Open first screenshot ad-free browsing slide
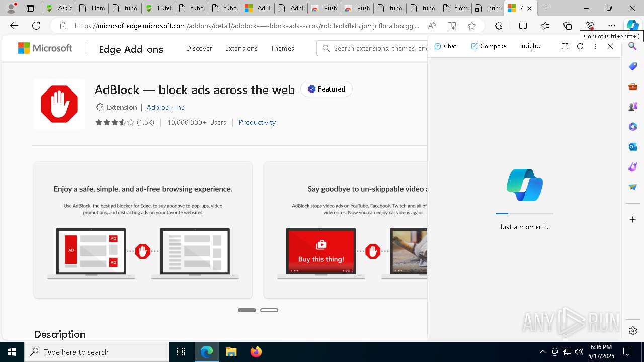The image size is (644, 362). click(143, 230)
